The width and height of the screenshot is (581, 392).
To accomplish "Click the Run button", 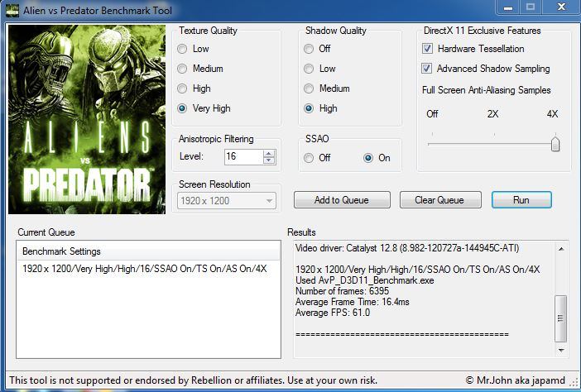I will (x=521, y=200).
